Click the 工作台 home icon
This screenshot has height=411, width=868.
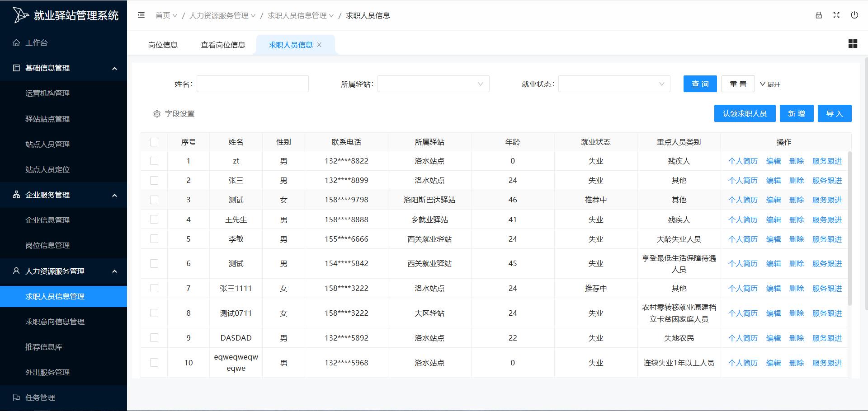pos(16,42)
